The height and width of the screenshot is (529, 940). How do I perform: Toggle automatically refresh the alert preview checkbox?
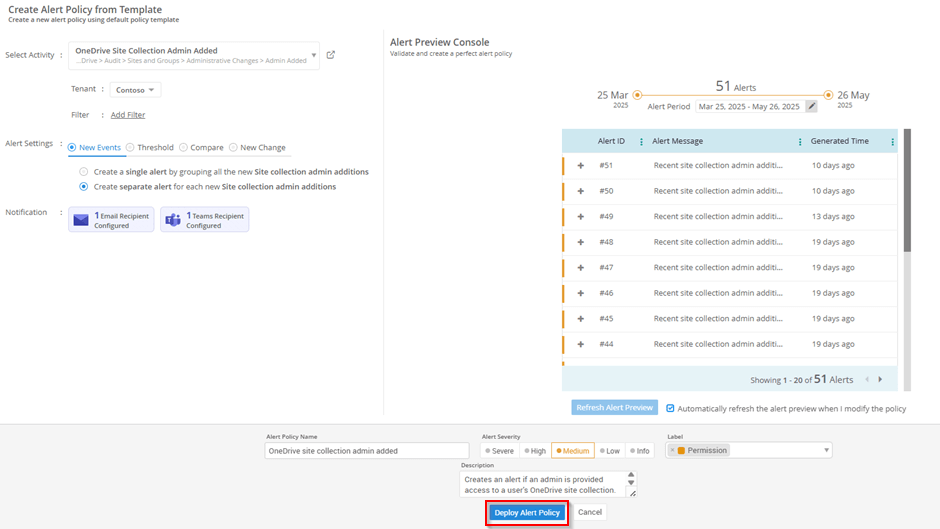point(670,408)
